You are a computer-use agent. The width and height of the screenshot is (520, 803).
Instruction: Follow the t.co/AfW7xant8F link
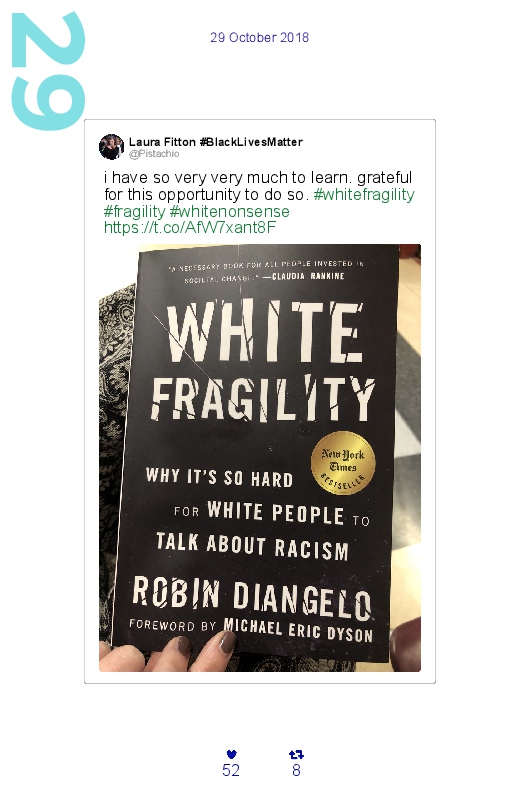[x=190, y=227]
